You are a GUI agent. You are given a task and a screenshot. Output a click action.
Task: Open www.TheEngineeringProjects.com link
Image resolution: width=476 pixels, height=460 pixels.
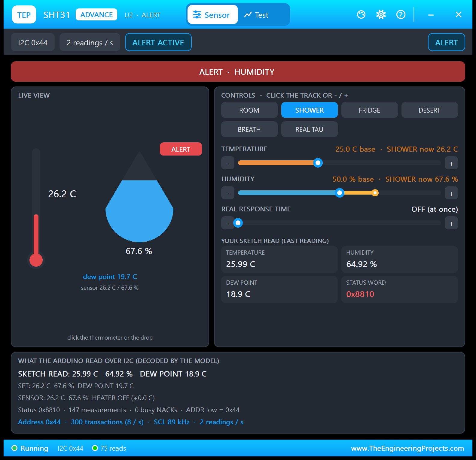click(407, 448)
